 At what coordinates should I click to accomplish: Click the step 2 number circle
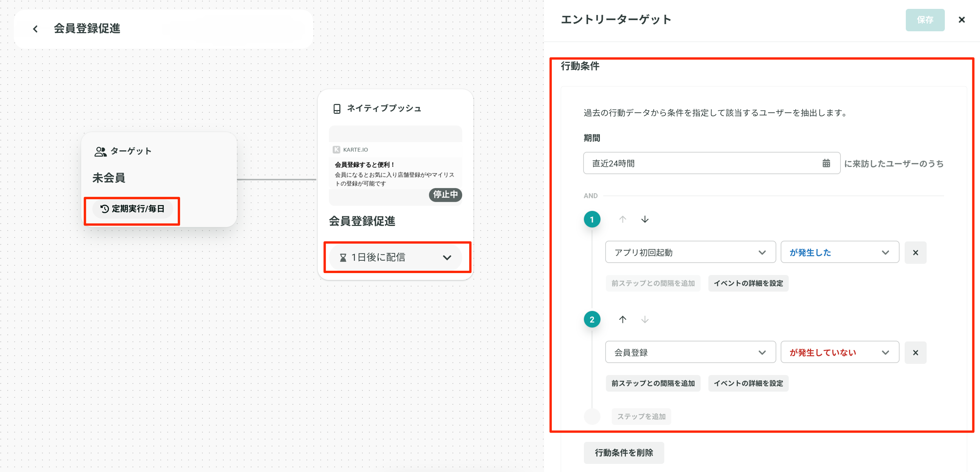(592, 319)
